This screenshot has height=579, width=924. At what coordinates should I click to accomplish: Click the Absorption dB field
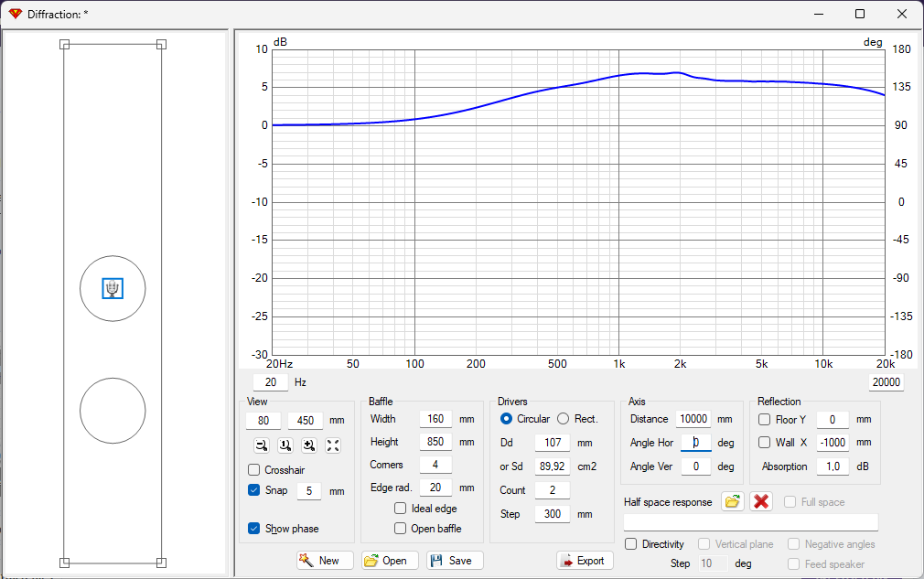tap(833, 466)
